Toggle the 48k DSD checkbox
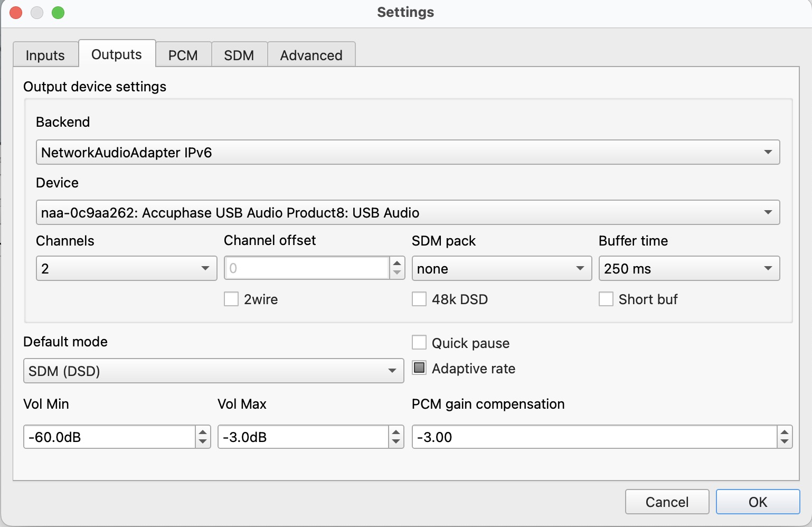 [x=419, y=299]
